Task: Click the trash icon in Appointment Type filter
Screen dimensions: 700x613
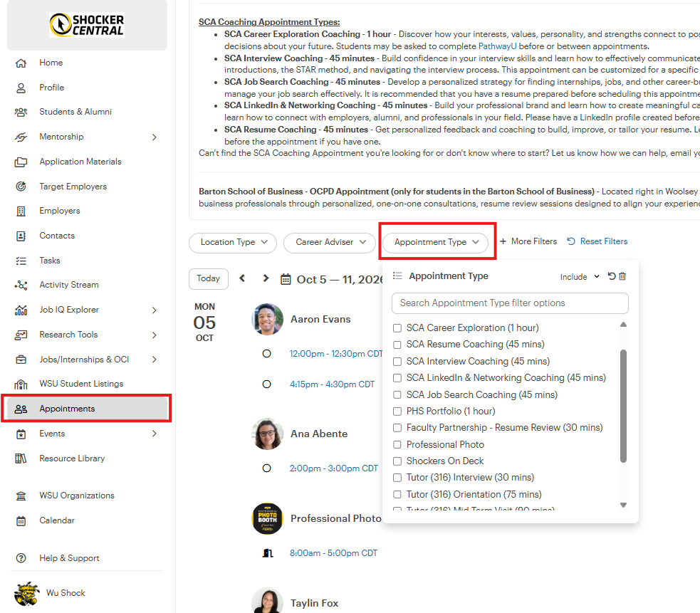Action: [x=622, y=276]
